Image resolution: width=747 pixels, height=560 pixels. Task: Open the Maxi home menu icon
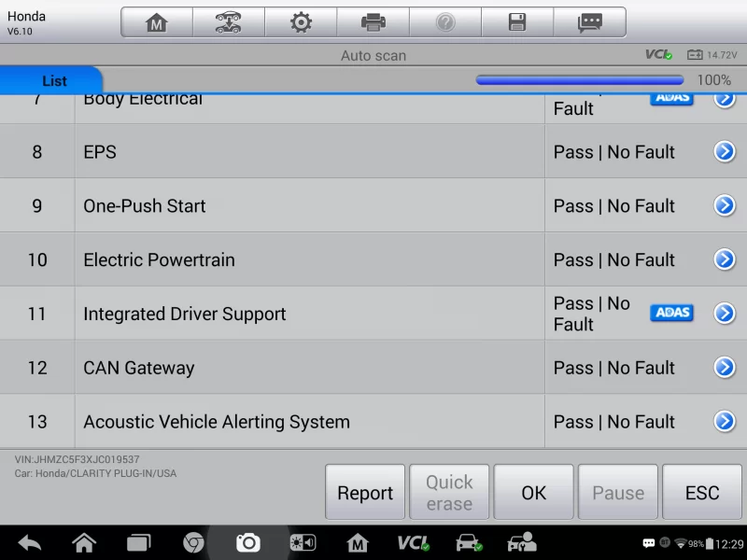pos(157,22)
